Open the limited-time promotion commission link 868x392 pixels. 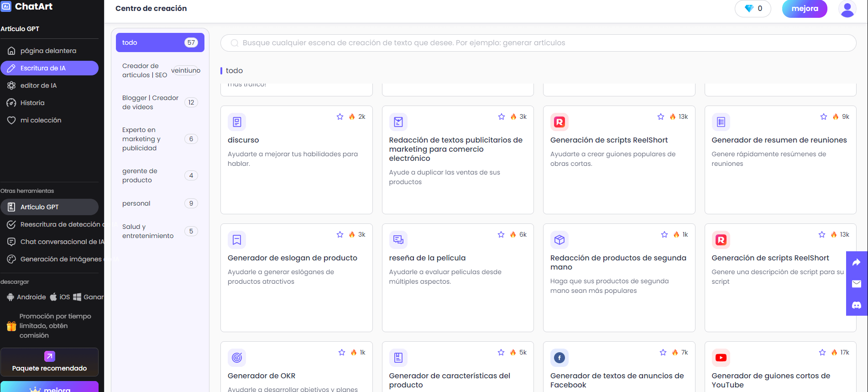49,326
